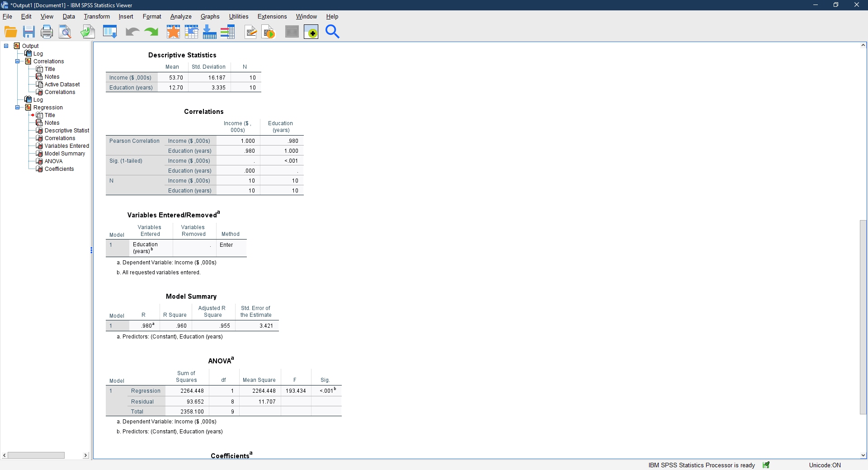Select Correlations table item under Regression
The height and width of the screenshot is (470, 868).
click(60, 138)
